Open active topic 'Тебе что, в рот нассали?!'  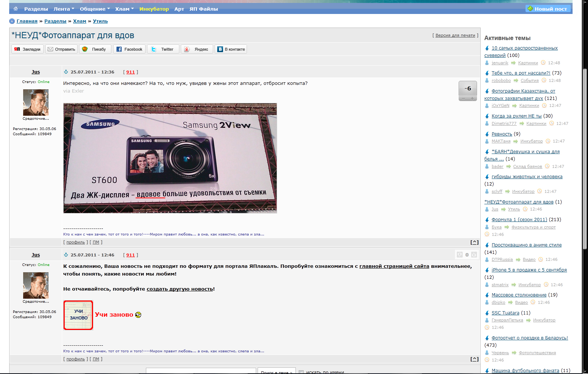[521, 73]
